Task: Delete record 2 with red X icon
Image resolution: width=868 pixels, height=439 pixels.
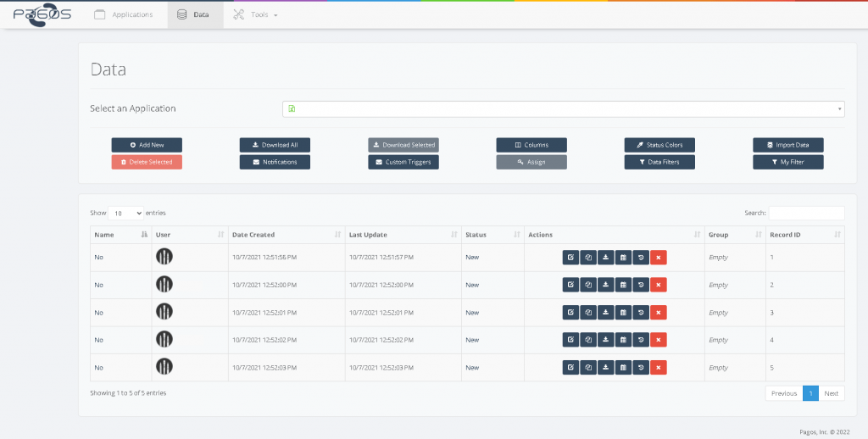Action: click(658, 285)
